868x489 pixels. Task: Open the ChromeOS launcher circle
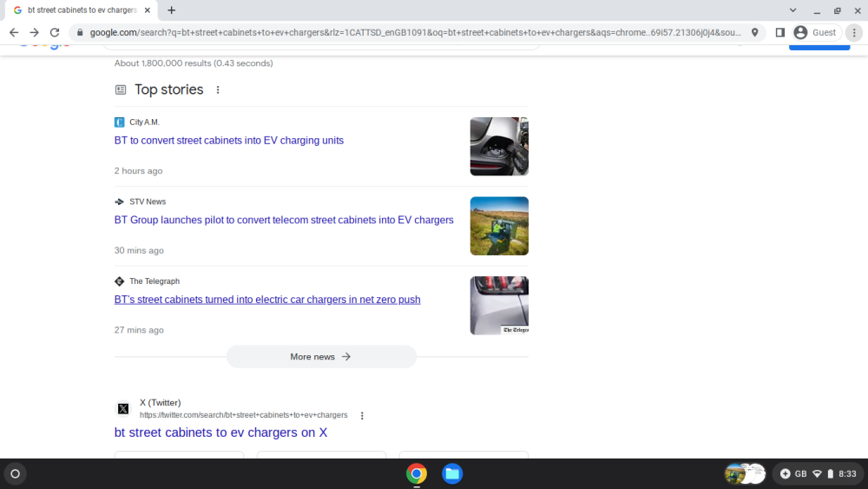point(16,473)
